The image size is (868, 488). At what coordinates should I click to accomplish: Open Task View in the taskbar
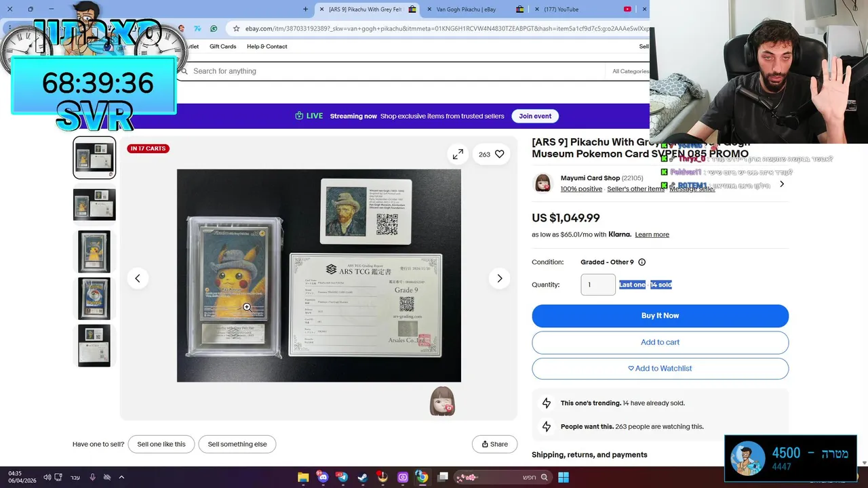pyautogui.click(x=443, y=477)
